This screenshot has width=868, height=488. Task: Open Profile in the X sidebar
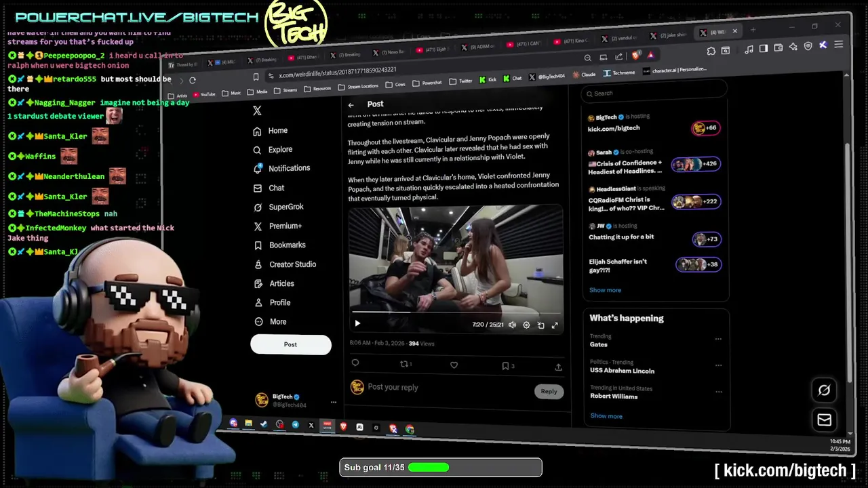point(272,302)
